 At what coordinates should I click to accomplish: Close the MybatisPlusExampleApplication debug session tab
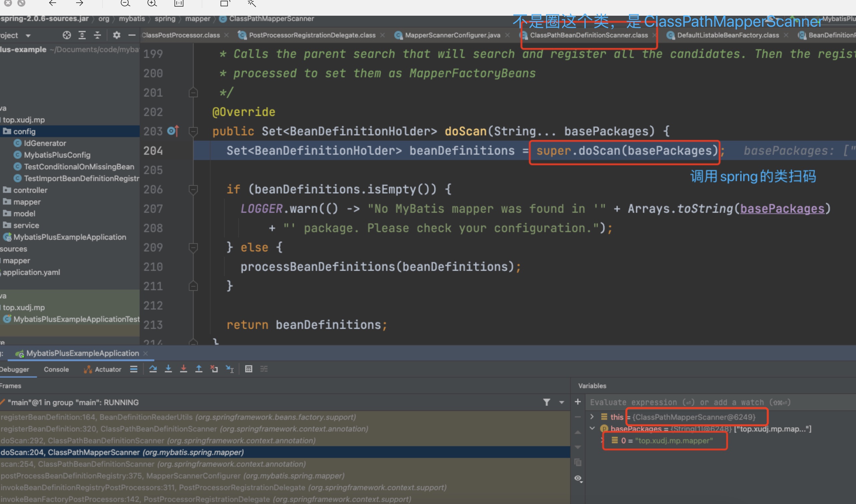(146, 353)
